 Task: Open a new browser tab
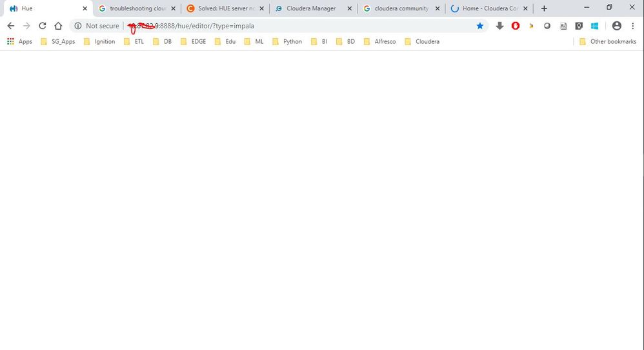tap(544, 8)
